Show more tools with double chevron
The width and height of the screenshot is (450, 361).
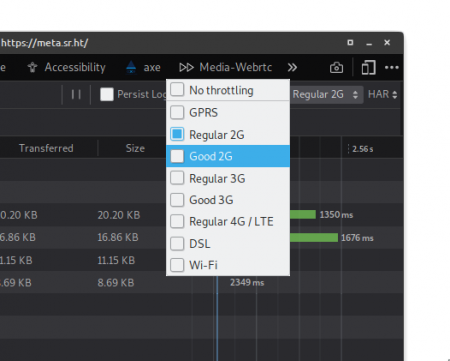click(292, 68)
